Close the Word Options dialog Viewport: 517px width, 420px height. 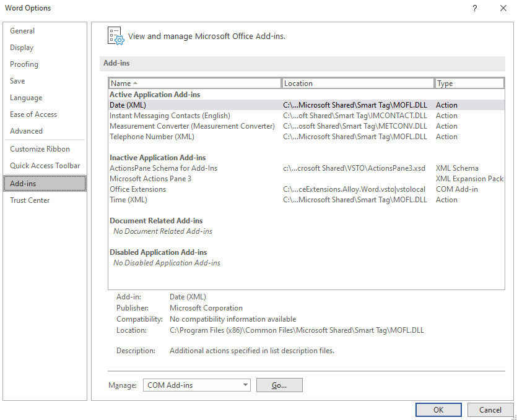tap(503, 8)
